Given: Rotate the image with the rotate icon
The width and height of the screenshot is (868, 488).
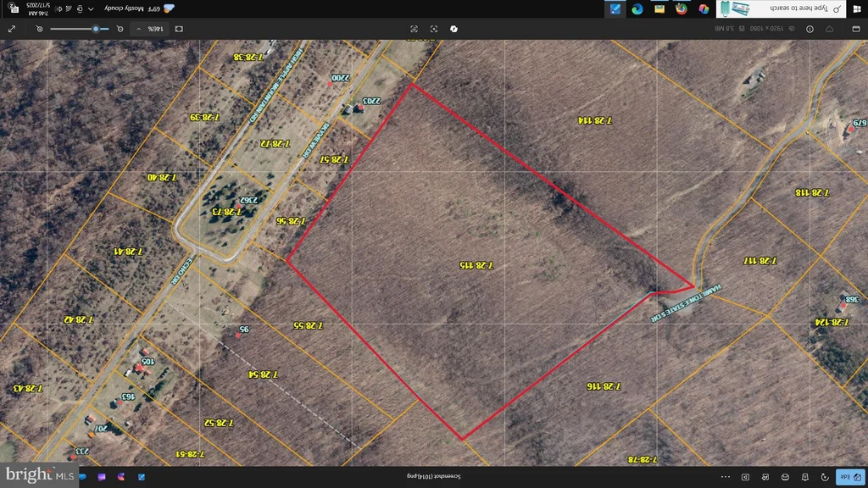Looking at the screenshot, I should click(x=825, y=477).
